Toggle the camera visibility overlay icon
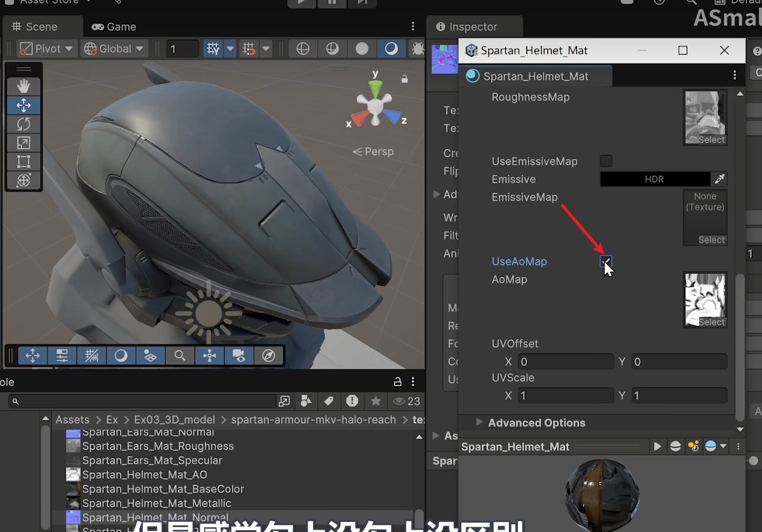The height and width of the screenshot is (532, 762). 239,356
